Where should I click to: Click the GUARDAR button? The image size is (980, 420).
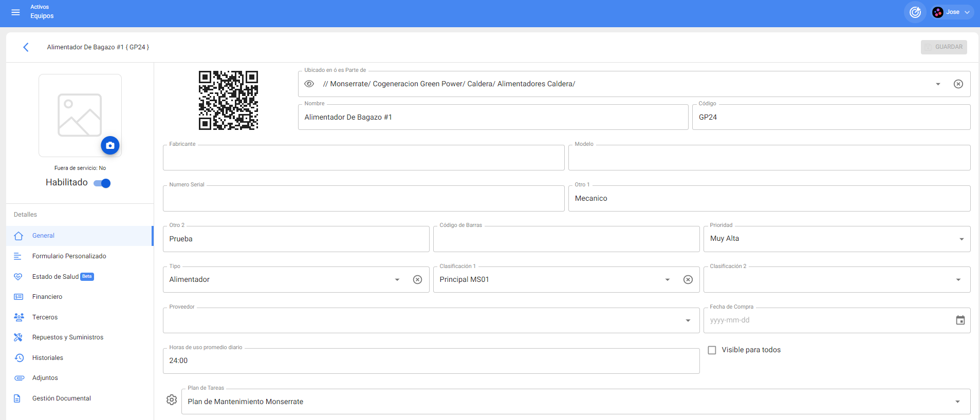click(x=944, y=47)
